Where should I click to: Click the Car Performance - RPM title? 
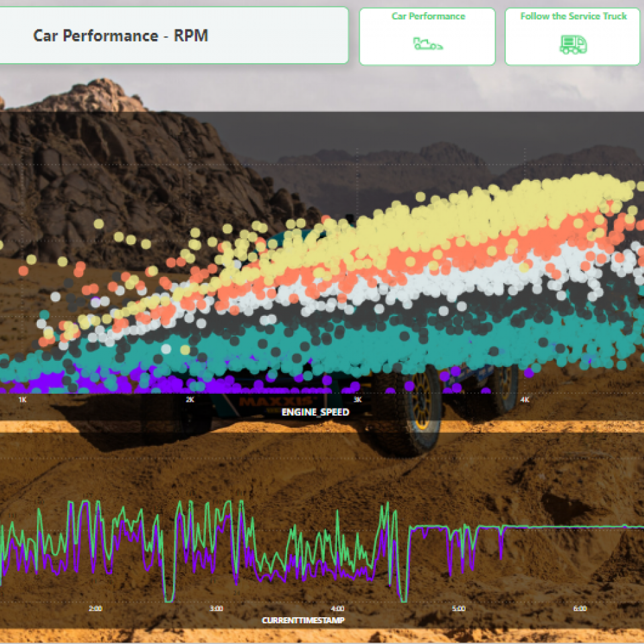pos(121,36)
